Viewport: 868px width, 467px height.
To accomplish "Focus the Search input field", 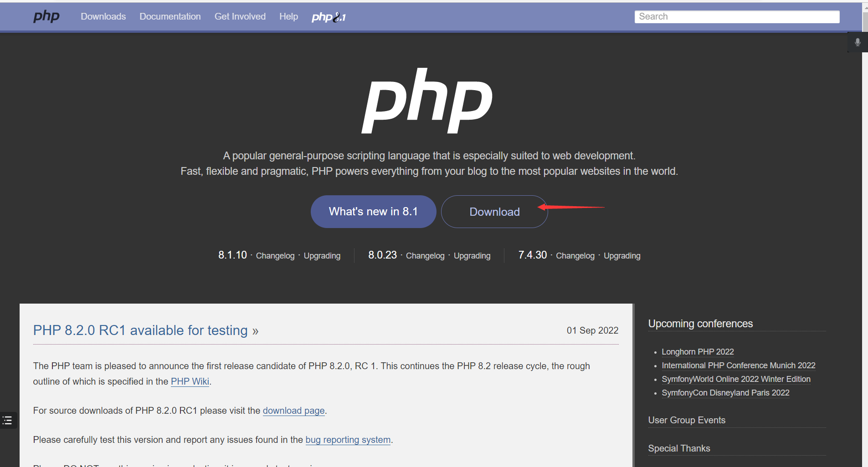I will (x=737, y=17).
